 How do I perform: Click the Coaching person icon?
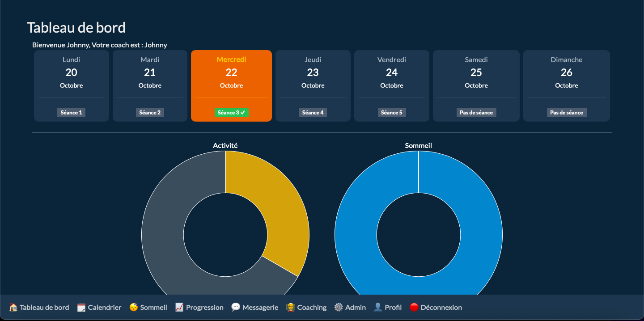(x=291, y=307)
